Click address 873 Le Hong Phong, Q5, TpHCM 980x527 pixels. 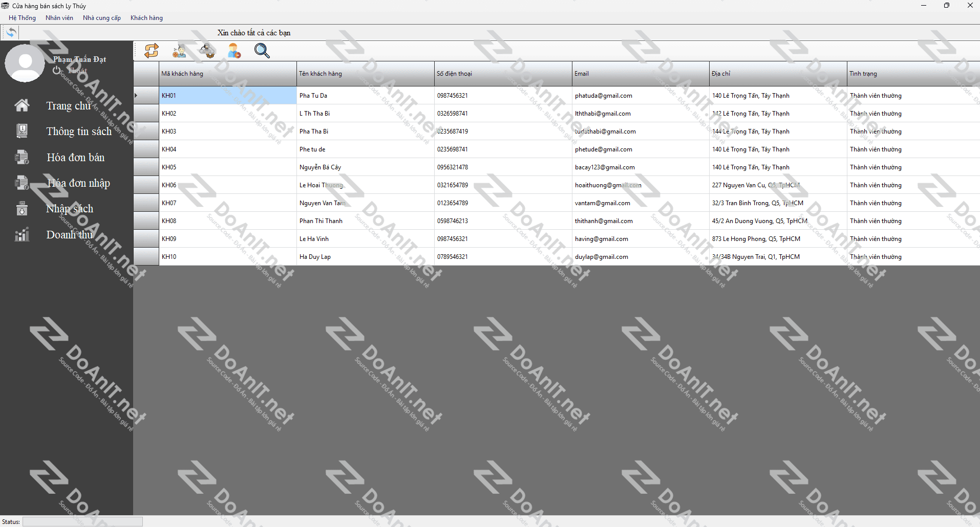click(778, 238)
